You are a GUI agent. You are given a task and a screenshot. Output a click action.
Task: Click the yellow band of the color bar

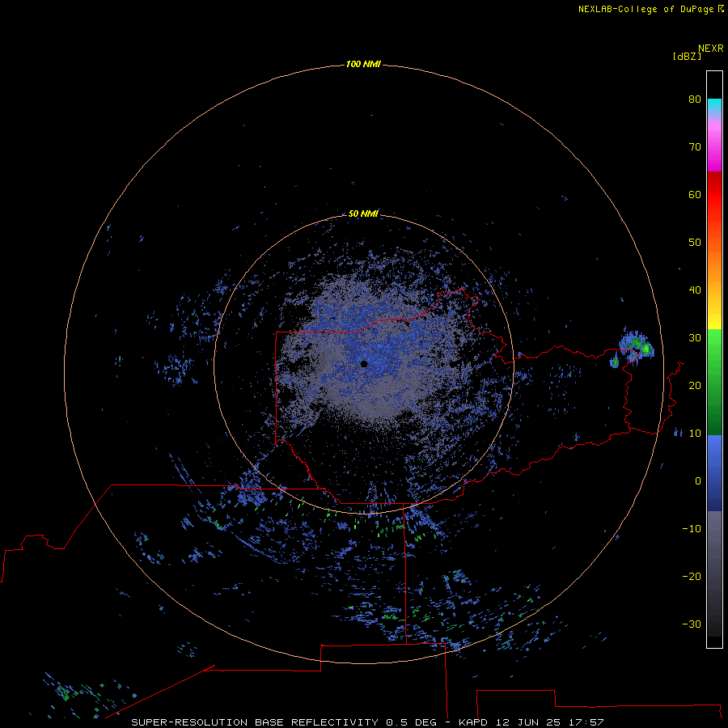click(714, 320)
